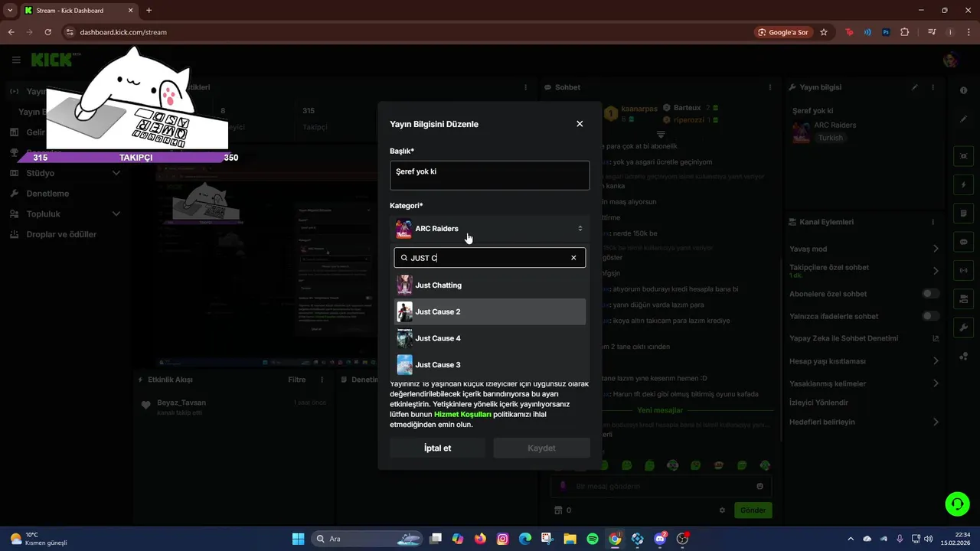The image size is (980, 551).
Task: Open Yayın bilgisi panel options menu
Action: click(x=933, y=87)
